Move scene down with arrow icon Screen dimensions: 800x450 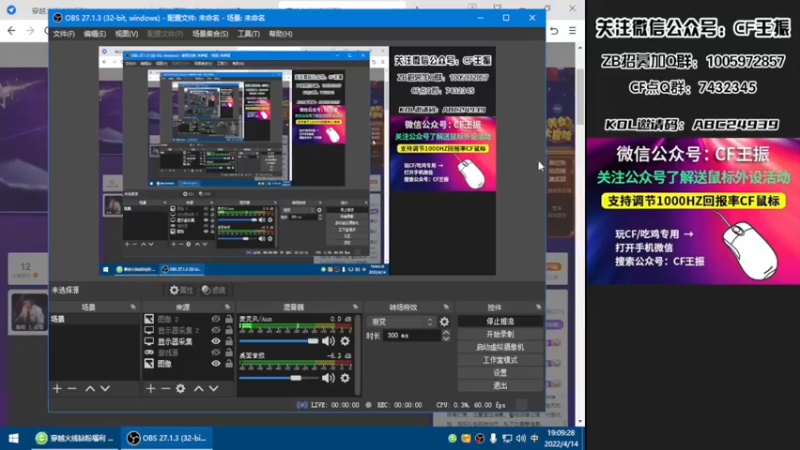[105, 389]
